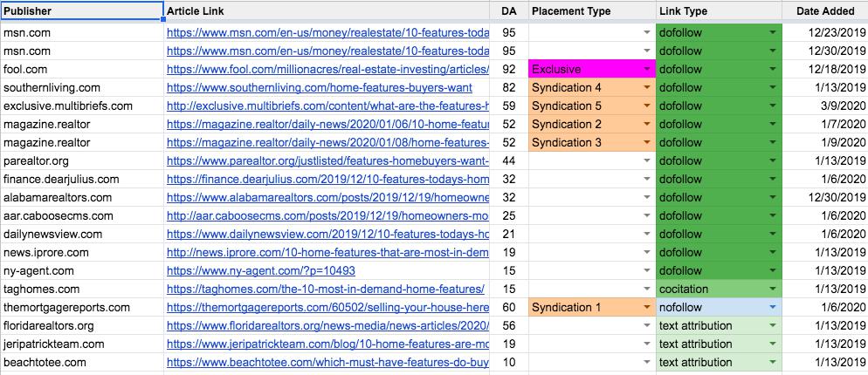Viewport: 868px width, 375px height.
Task: Click the DA column header
Action: point(508,11)
